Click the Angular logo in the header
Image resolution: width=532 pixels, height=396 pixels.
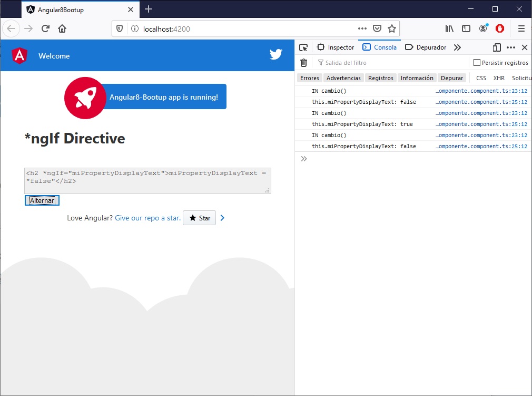[19, 55]
